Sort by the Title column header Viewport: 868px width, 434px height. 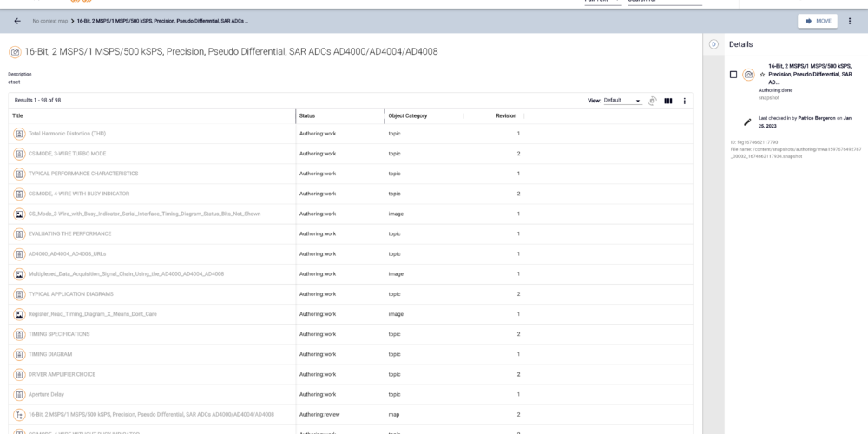click(17, 115)
